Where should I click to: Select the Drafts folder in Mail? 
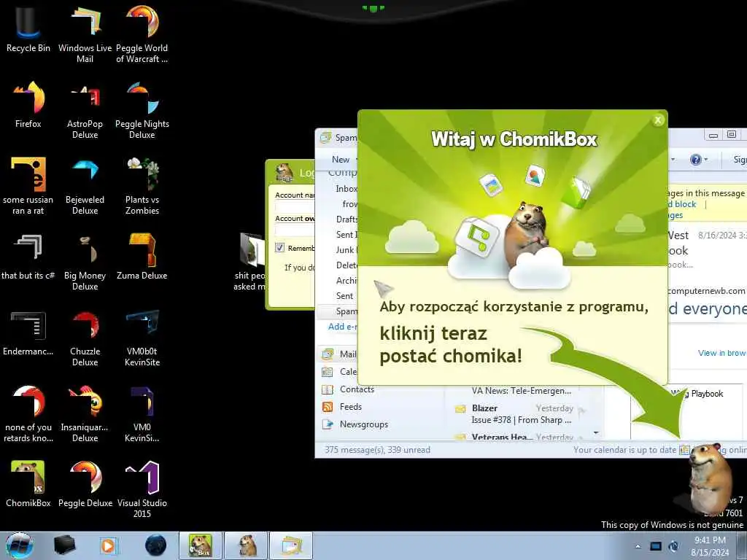[347, 219]
